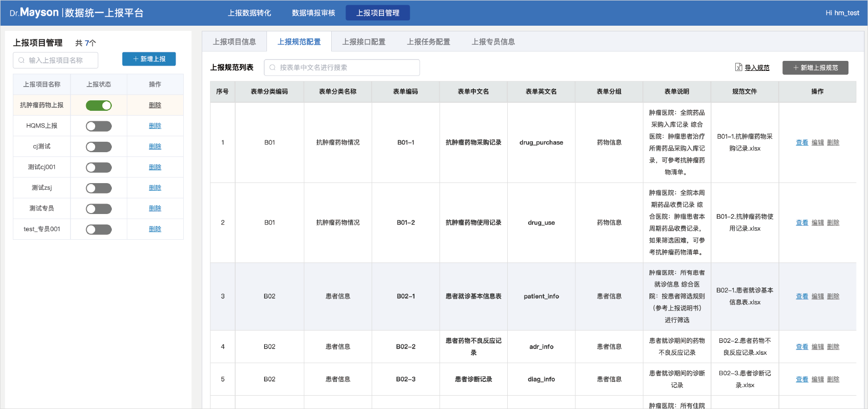
Task: Open the 上报数据转化 top menu
Action: 249,13
